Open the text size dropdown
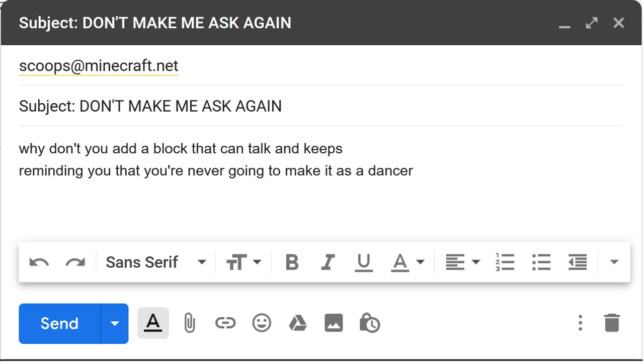644x362 pixels. point(244,262)
